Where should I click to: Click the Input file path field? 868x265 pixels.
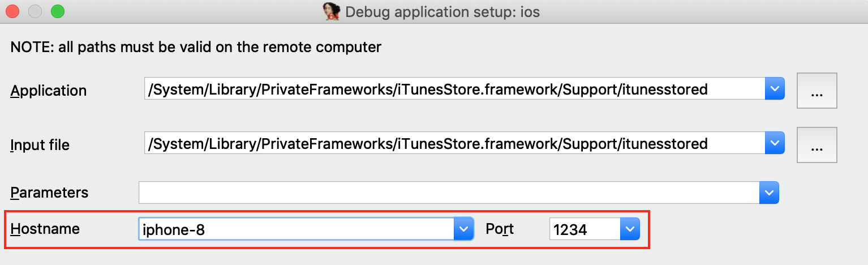coord(454,144)
